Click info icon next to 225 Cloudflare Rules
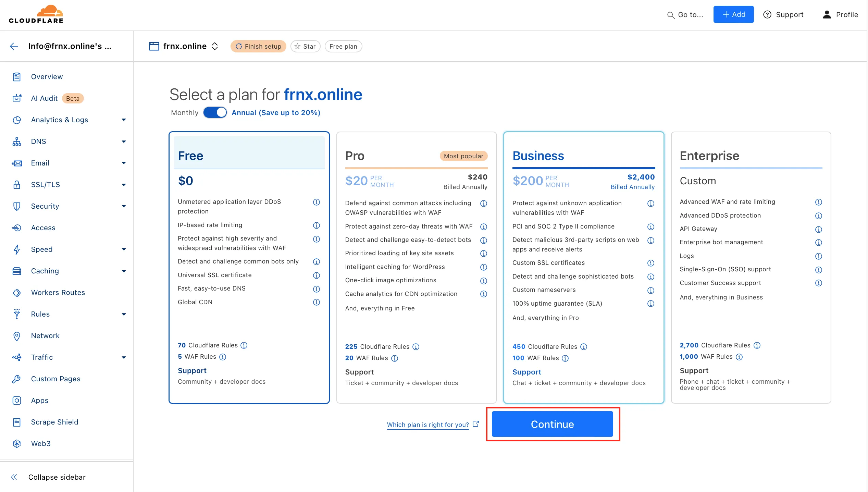Image resolution: width=868 pixels, height=492 pixels. point(416,347)
